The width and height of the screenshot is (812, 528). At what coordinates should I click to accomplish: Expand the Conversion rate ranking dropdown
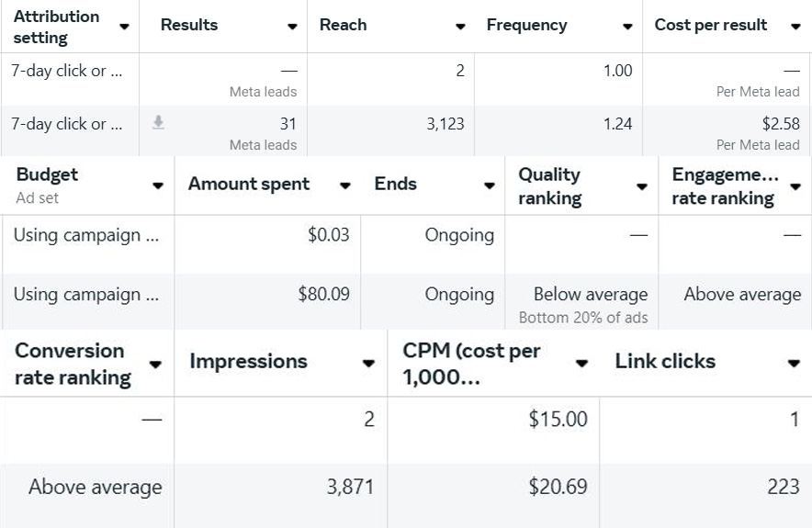pos(155,365)
